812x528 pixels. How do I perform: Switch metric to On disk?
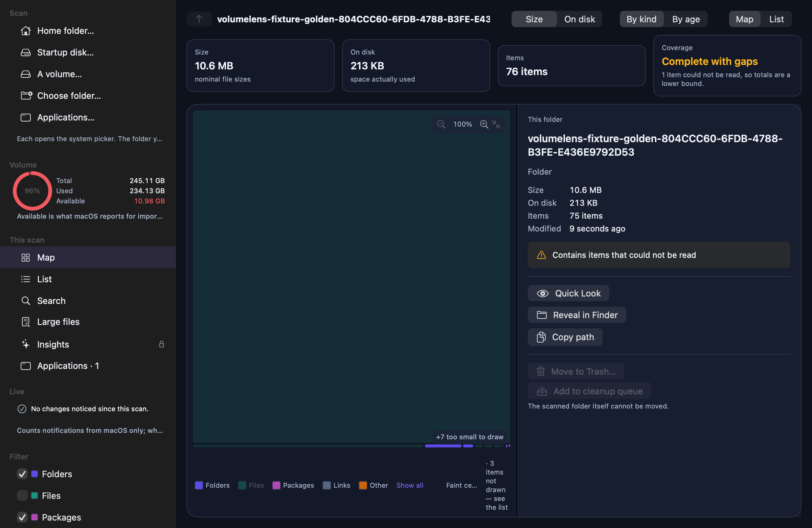[x=579, y=19]
